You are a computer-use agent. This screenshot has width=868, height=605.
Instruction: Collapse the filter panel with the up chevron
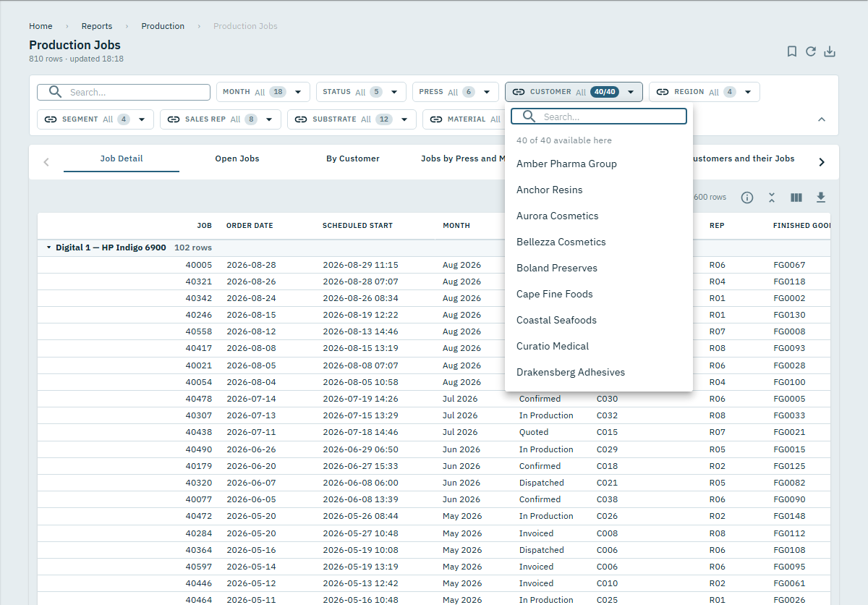(822, 119)
